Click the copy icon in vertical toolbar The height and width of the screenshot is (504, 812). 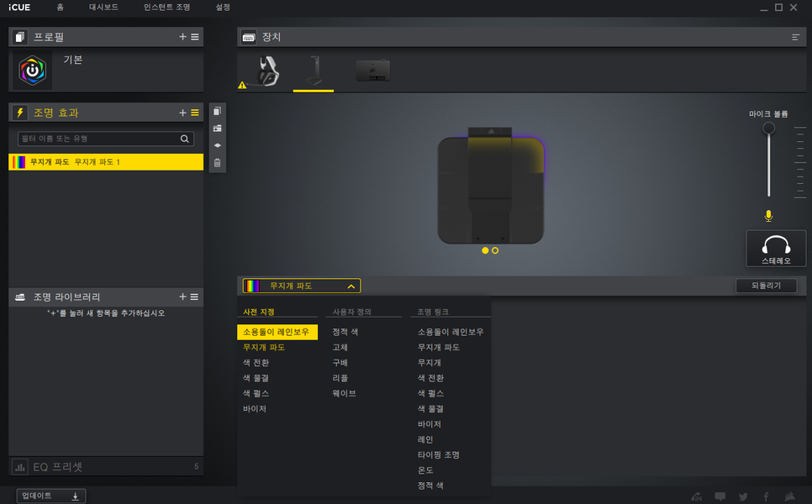(x=218, y=111)
